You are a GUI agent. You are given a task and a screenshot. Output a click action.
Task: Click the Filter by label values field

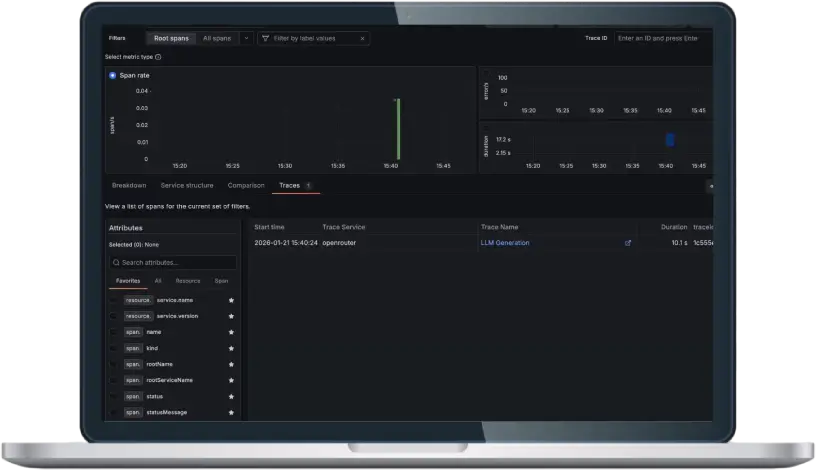(x=313, y=39)
